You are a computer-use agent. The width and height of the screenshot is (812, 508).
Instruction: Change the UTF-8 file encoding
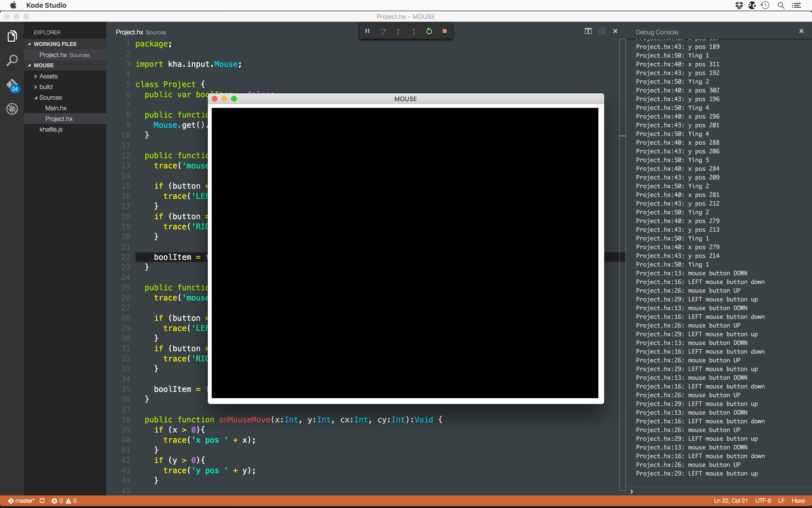pyautogui.click(x=763, y=501)
